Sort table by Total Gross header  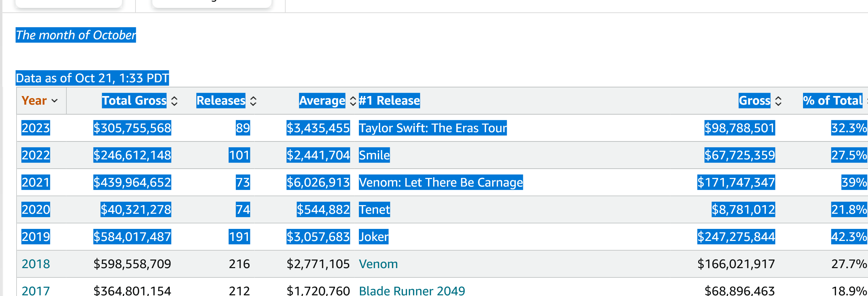(x=134, y=101)
